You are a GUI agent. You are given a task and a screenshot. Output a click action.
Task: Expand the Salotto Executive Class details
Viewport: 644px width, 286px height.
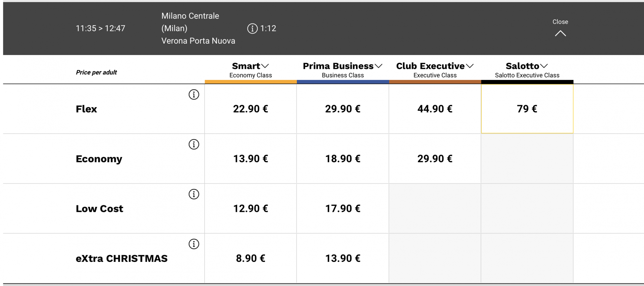pos(527,70)
